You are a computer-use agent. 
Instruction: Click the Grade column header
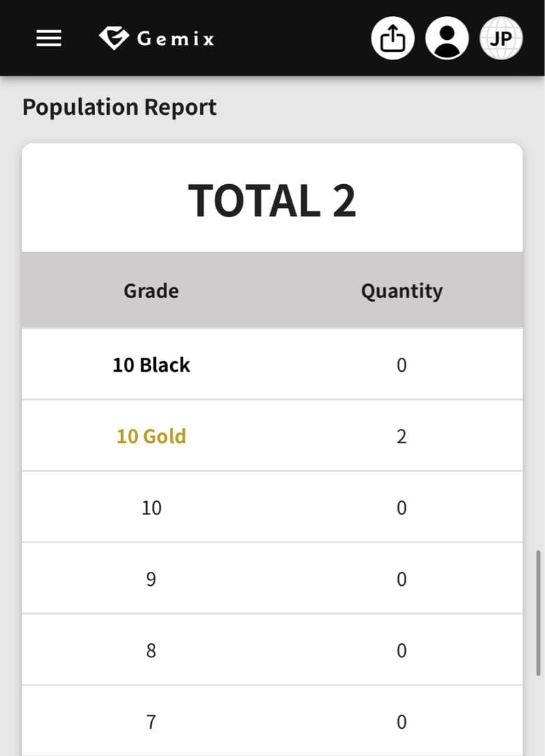coord(151,290)
